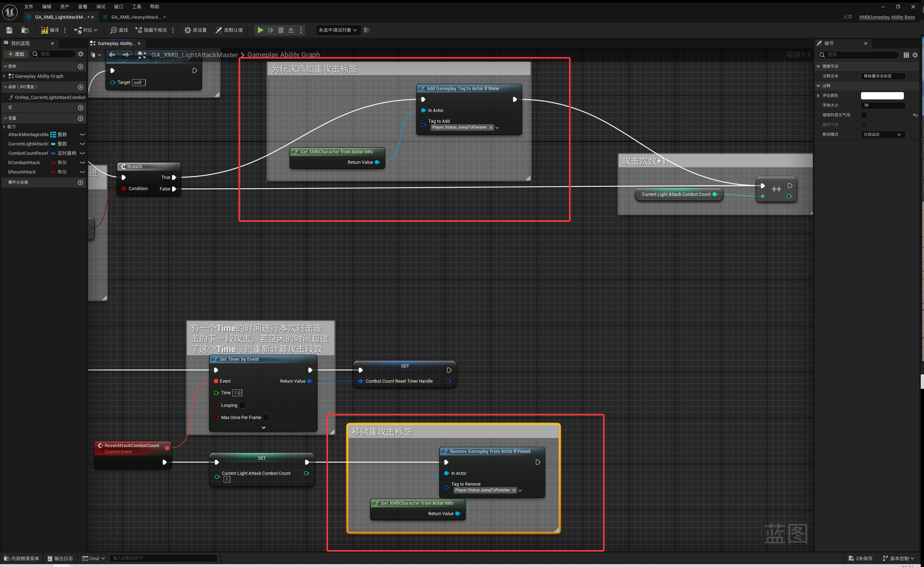Toggle 缩放时显示气泡 checkbox in details
The height and width of the screenshot is (567, 924).
pos(864,115)
